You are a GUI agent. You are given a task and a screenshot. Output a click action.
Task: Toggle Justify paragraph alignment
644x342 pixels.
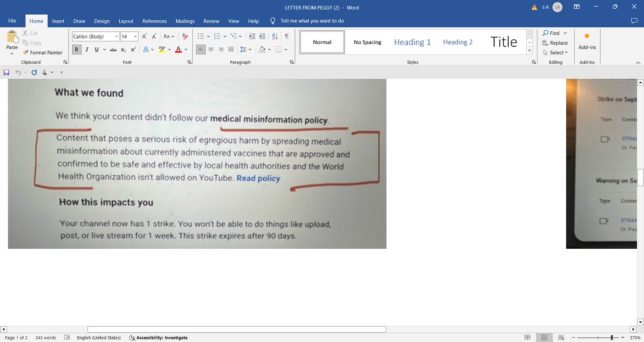point(231,49)
